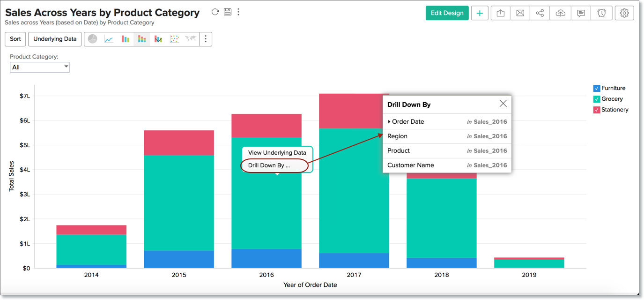Viewport: 644px width, 300px height.
Task: Refresh the Sales Across Years report
Action: tap(215, 12)
